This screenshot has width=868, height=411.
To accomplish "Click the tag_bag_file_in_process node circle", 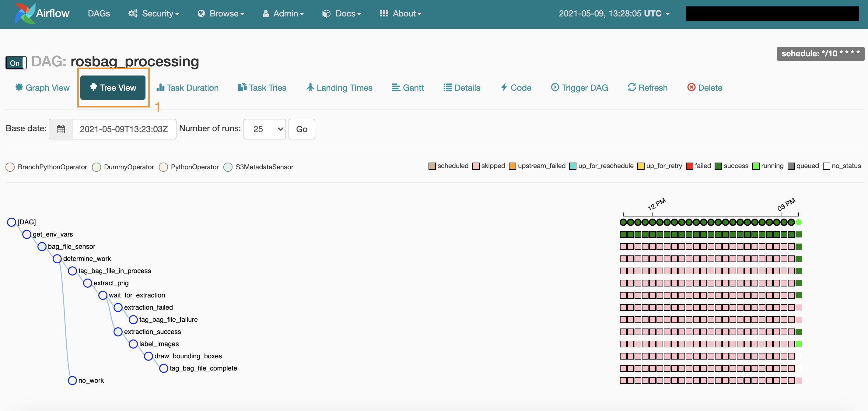I will [72, 271].
